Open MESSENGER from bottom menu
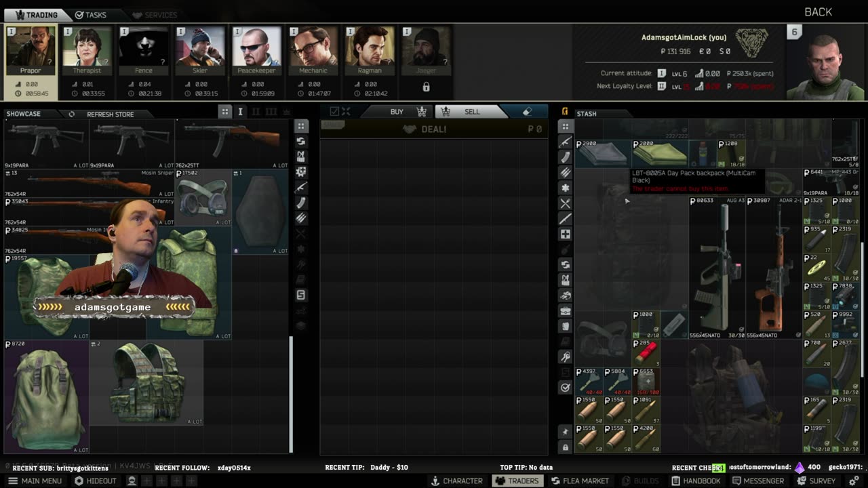The height and width of the screenshot is (488, 868). click(757, 481)
